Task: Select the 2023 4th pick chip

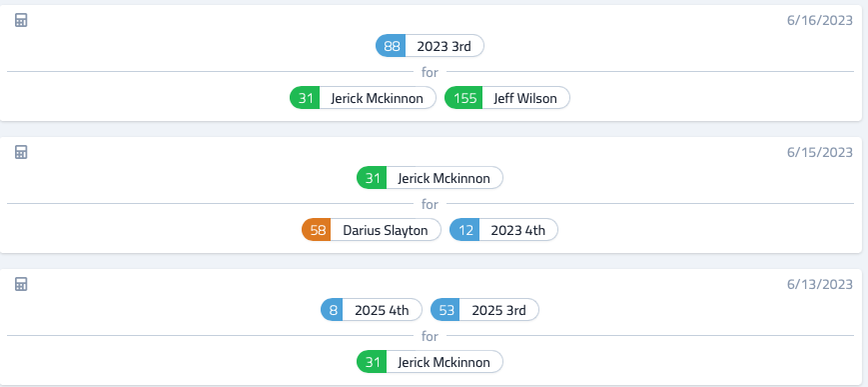Action: coord(503,230)
